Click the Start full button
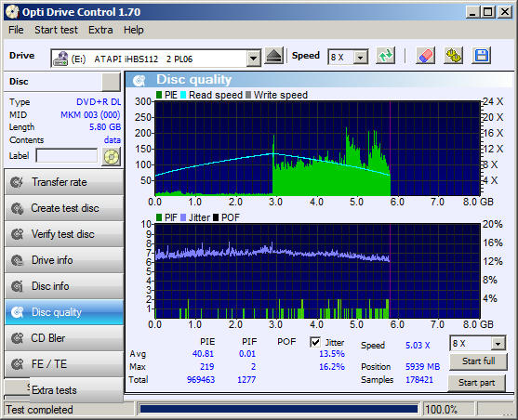518x420 pixels. click(478, 361)
